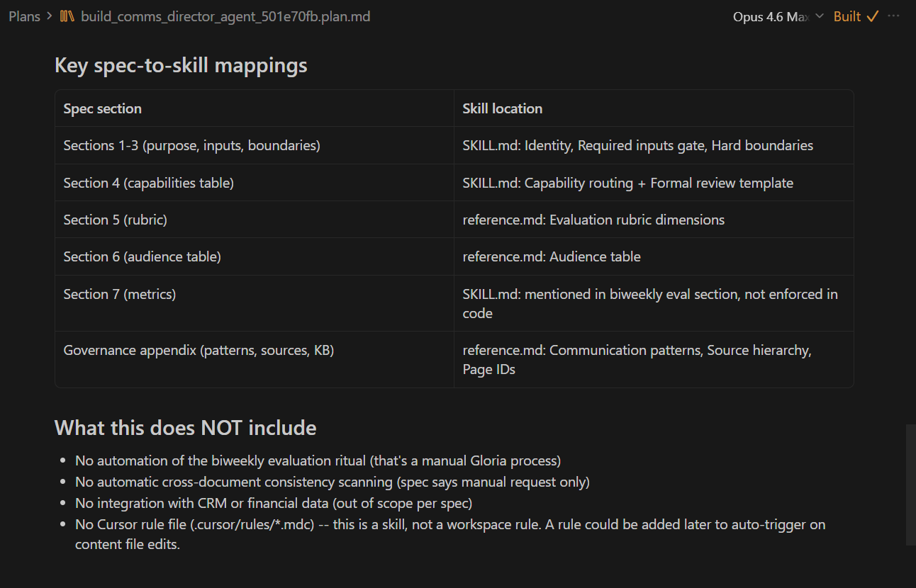Viewport: 916px width, 588px height.
Task: Click the What this does NOT include heading
Action: [x=185, y=428]
